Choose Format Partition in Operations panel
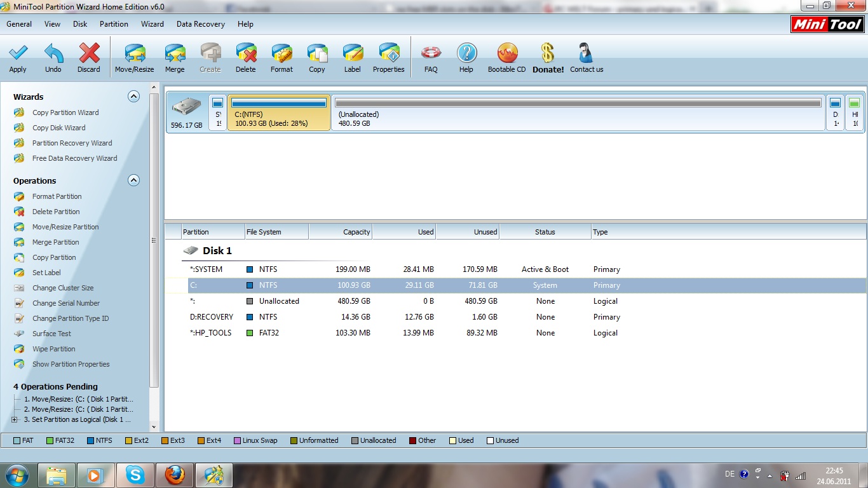 [57, 196]
